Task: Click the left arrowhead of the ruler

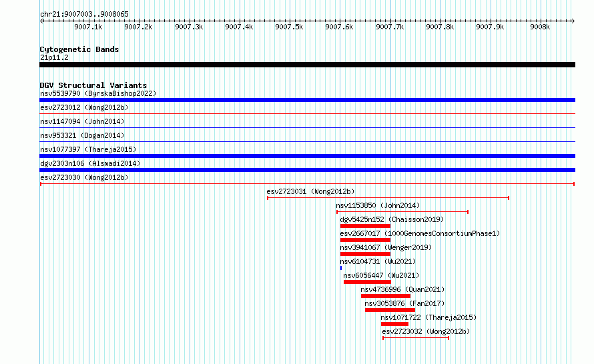Action: click(x=41, y=21)
